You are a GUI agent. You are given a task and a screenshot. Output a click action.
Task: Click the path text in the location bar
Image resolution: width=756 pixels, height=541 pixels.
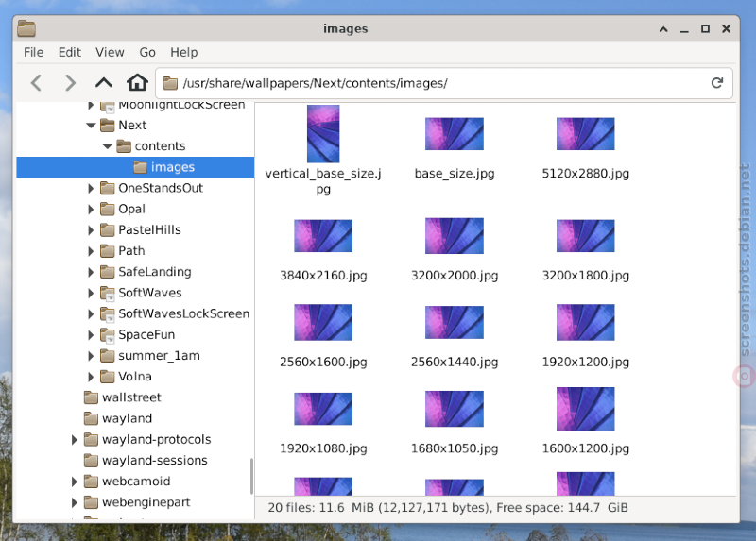pyautogui.click(x=316, y=83)
